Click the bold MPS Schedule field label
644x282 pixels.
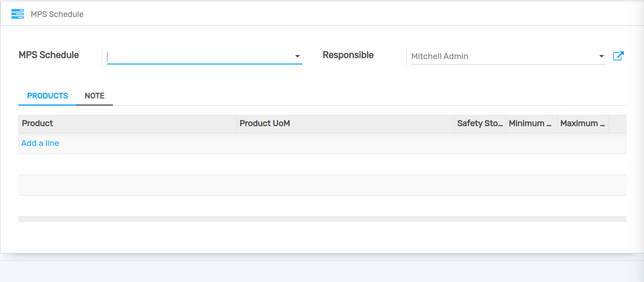[49, 55]
